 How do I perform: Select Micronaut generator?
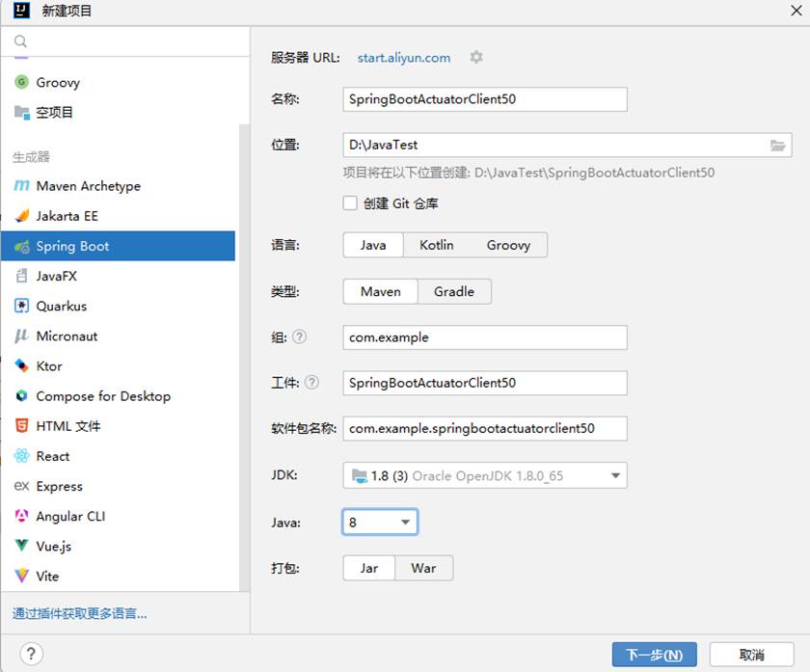118,336
